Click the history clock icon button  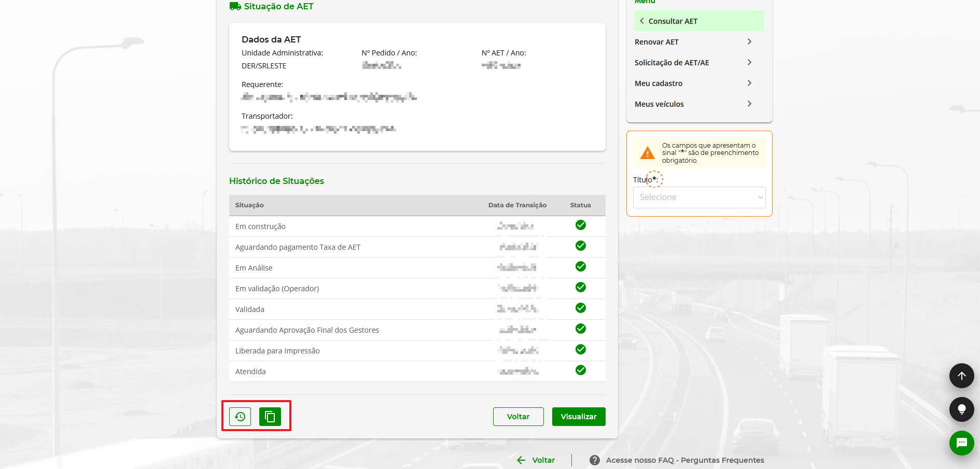pos(240,417)
